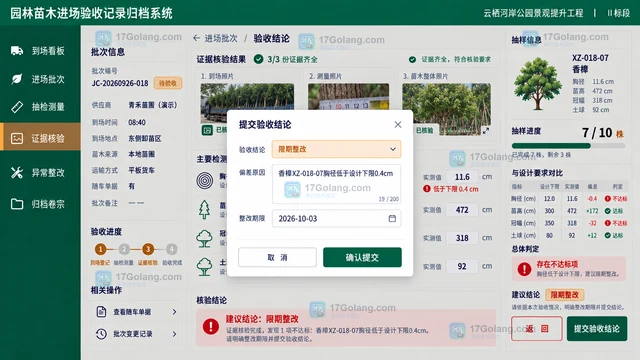640x360 pixels.
Task: Click 待验收 status tag
Action: (x=168, y=83)
